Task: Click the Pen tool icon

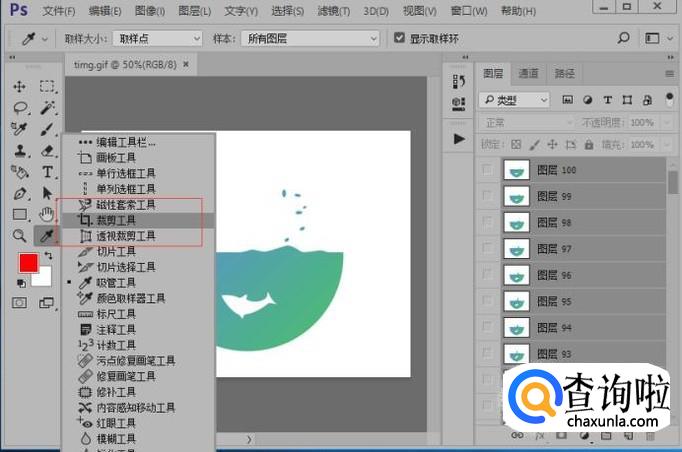Action: [x=19, y=193]
